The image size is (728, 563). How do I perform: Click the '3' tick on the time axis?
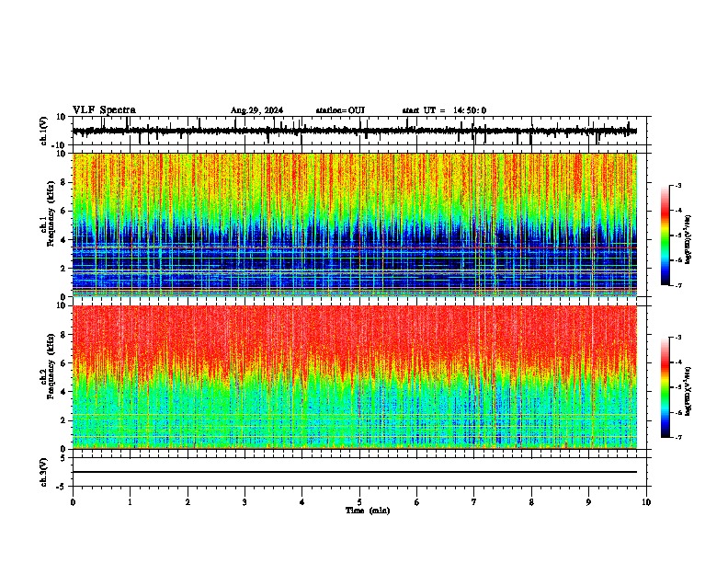[x=245, y=502]
